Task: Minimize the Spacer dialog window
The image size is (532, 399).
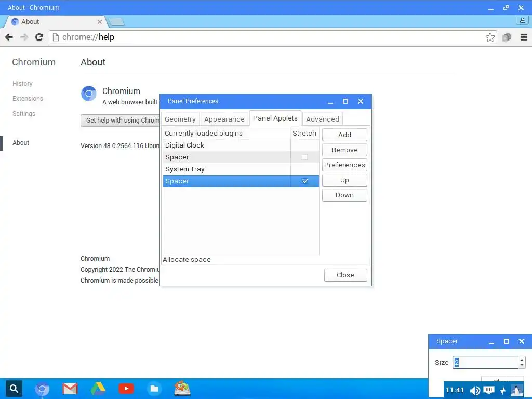Action: [491, 342]
